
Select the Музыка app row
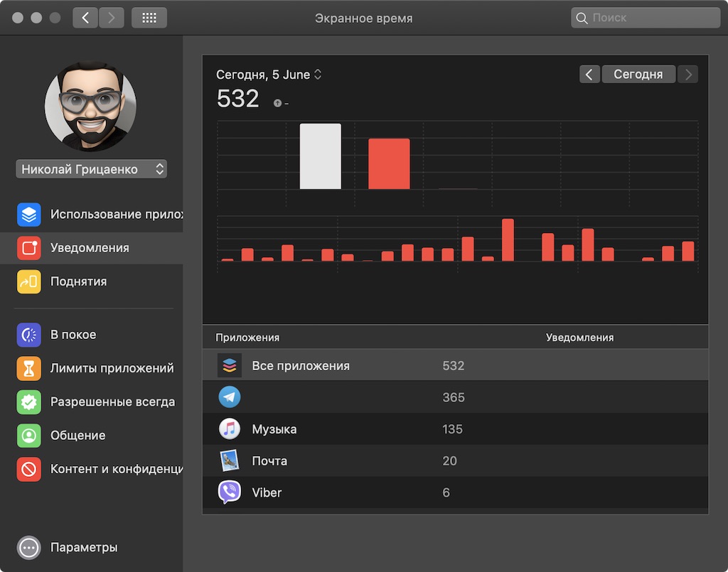click(456, 429)
